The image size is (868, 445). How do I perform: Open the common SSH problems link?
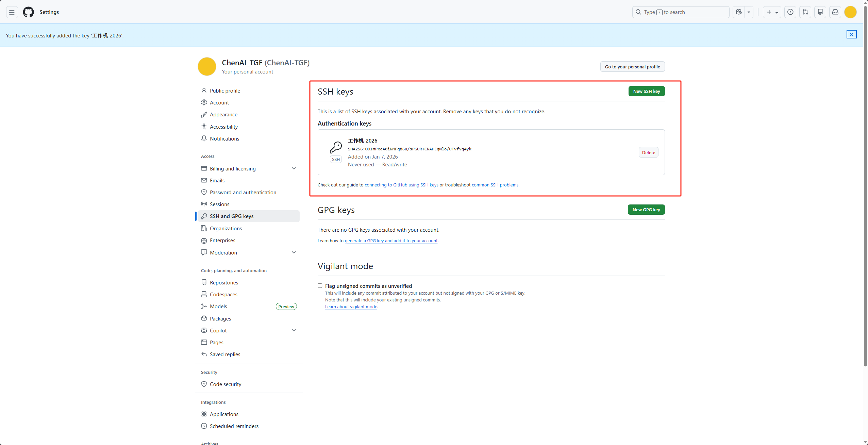click(x=495, y=185)
